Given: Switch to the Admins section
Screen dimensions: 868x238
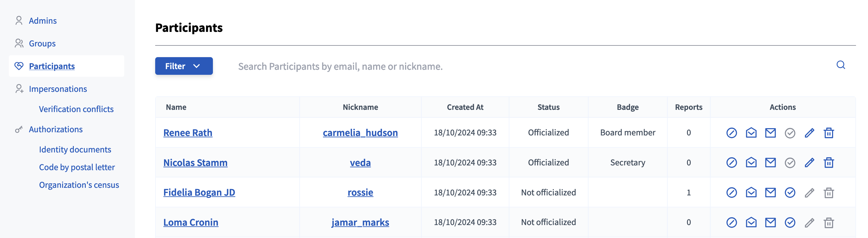Looking at the screenshot, I should [43, 20].
